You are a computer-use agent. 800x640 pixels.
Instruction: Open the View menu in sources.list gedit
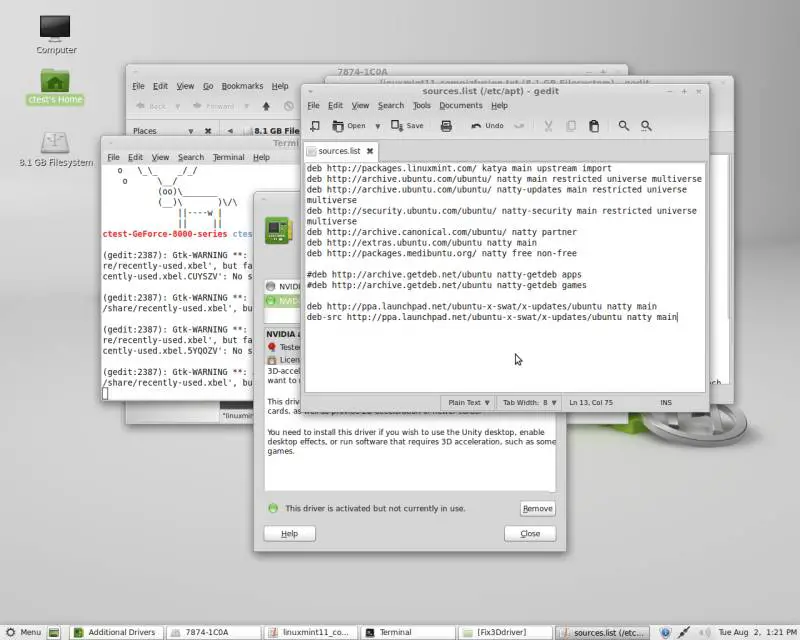pos(360,106)
